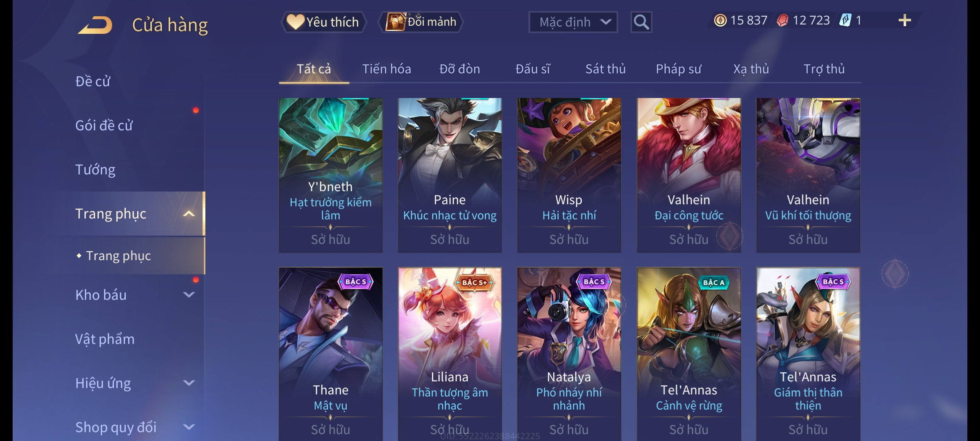Select the Tiến hóa tab
The width and height of the screenshot is (980, 441).
(386, 69)
